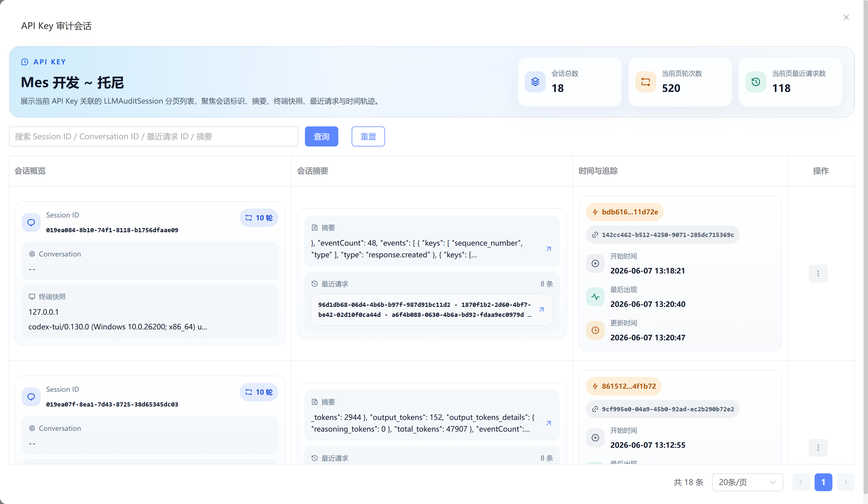The width and height of the screenshot is (868, 504).
Task: Select the Mes 开发 ~ 托尼 key name
Action: pos(72,83)
